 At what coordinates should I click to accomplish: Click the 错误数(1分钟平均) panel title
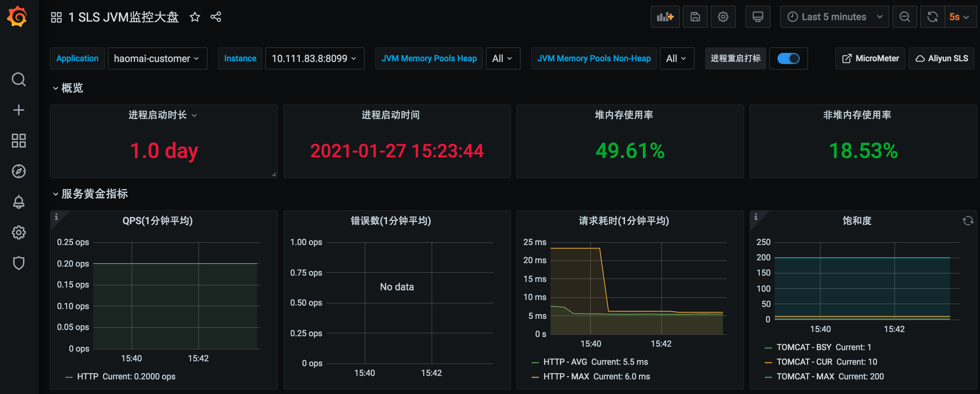click(x=391, y=221)
